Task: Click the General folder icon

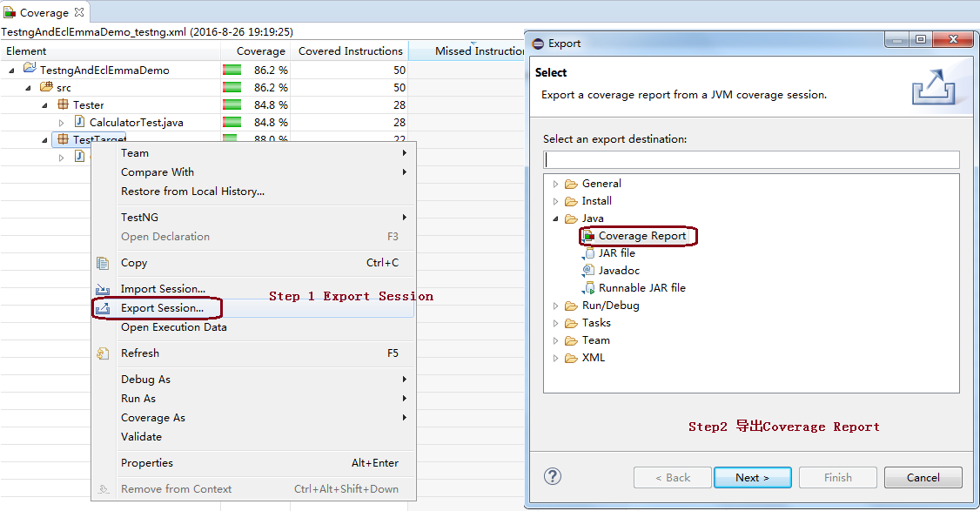Action: click(x=571, y=184)
